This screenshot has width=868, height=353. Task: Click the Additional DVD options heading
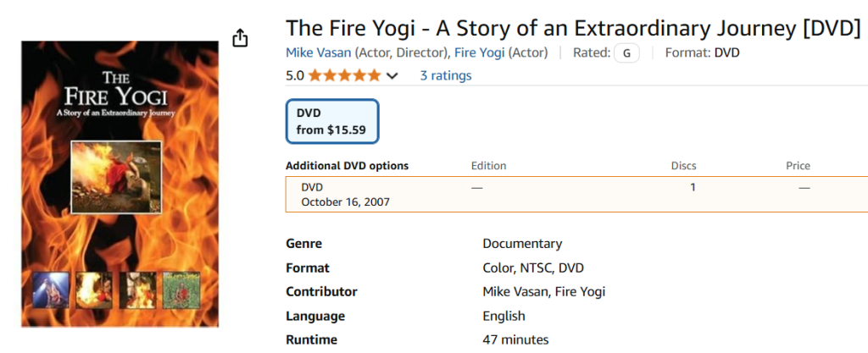coord(347,166)
